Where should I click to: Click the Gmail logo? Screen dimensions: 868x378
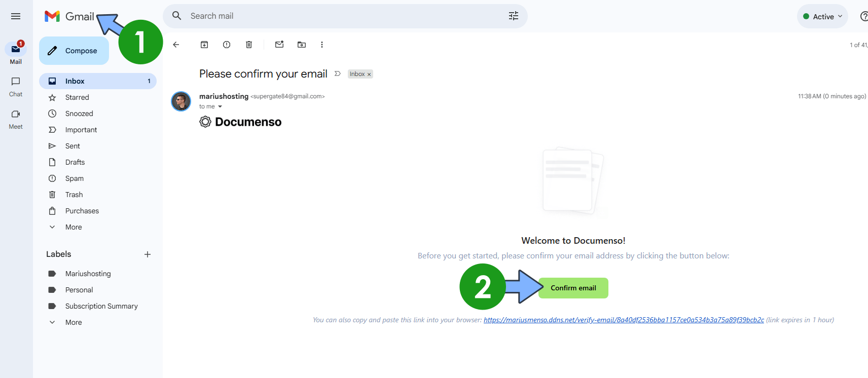[69, 16]
